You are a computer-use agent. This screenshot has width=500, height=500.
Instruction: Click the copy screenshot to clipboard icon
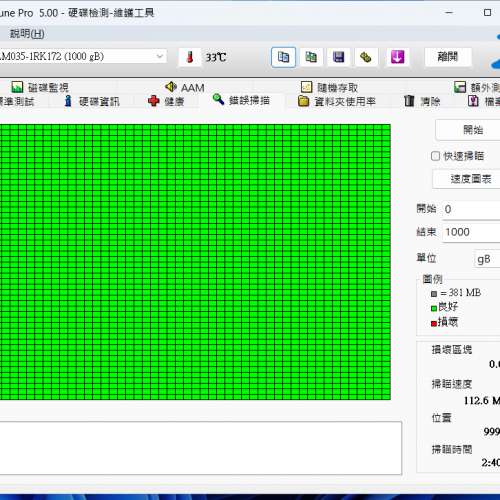(311, 57)
